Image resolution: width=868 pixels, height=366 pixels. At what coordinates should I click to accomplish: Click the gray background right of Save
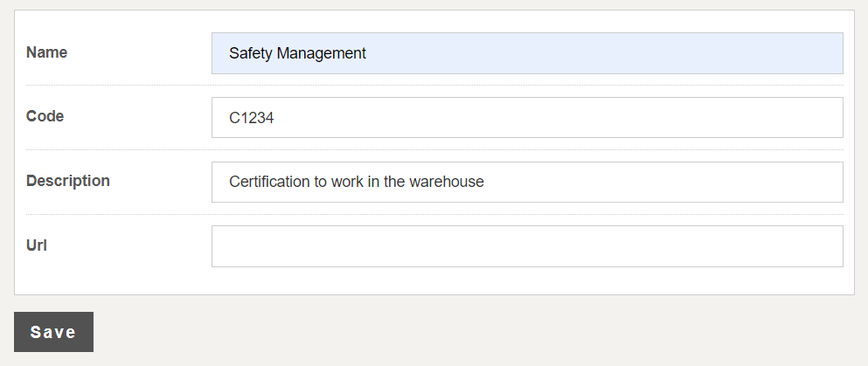[437, 332]
